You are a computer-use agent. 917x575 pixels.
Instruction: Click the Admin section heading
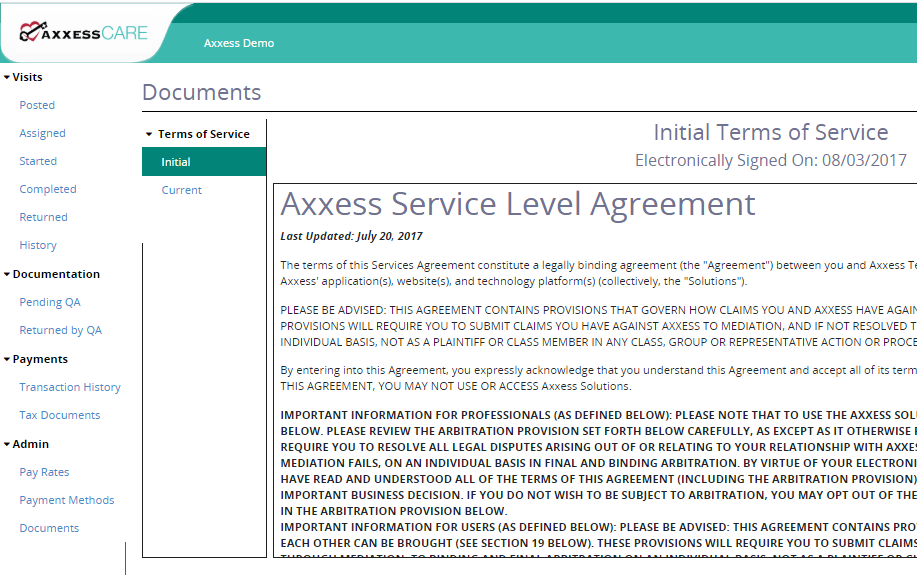point(30,445)
